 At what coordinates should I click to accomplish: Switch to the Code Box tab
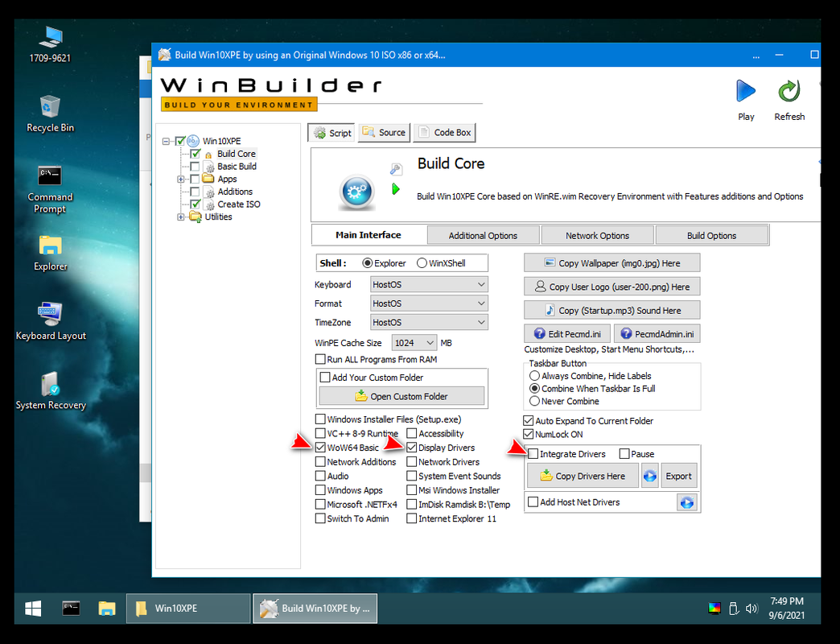click(445, 132)
